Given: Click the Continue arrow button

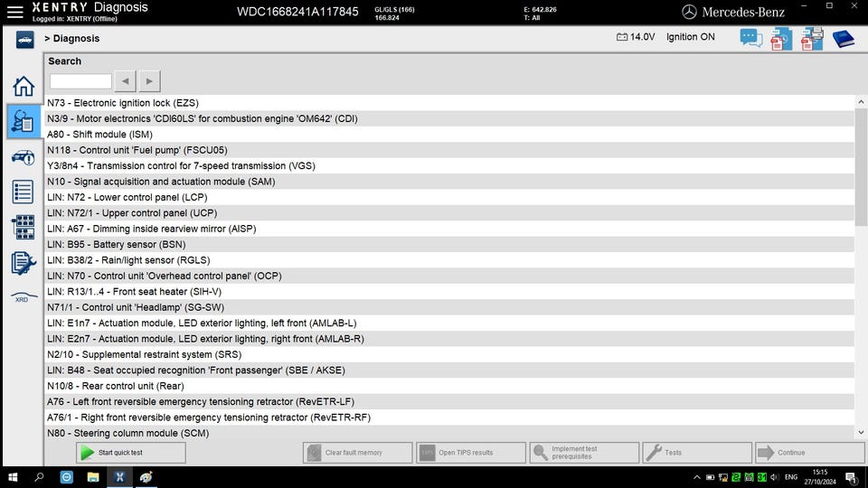Looking at the screenshot, I should click(x=810, y=453).
